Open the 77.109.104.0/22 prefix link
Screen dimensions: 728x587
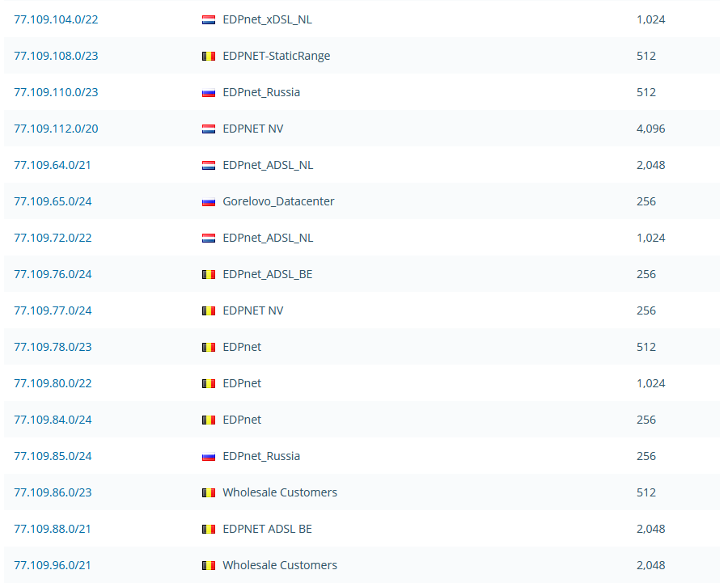point(56,19)
